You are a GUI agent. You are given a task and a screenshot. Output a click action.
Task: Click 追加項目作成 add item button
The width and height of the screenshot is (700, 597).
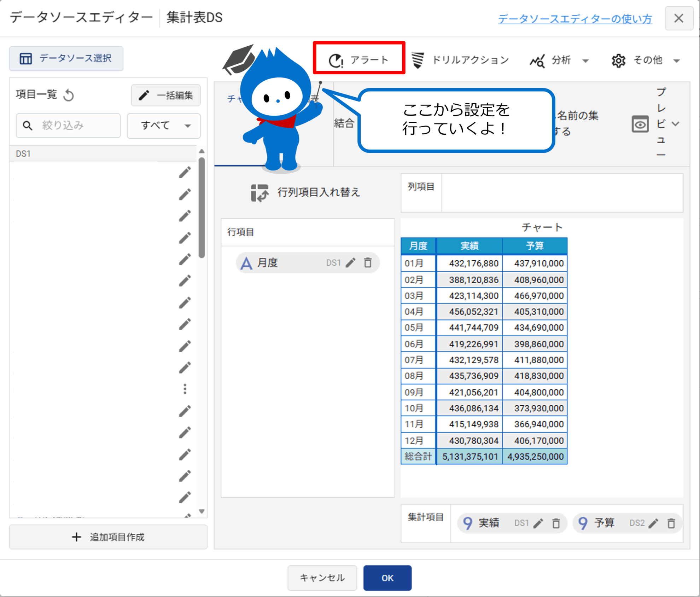108,537
